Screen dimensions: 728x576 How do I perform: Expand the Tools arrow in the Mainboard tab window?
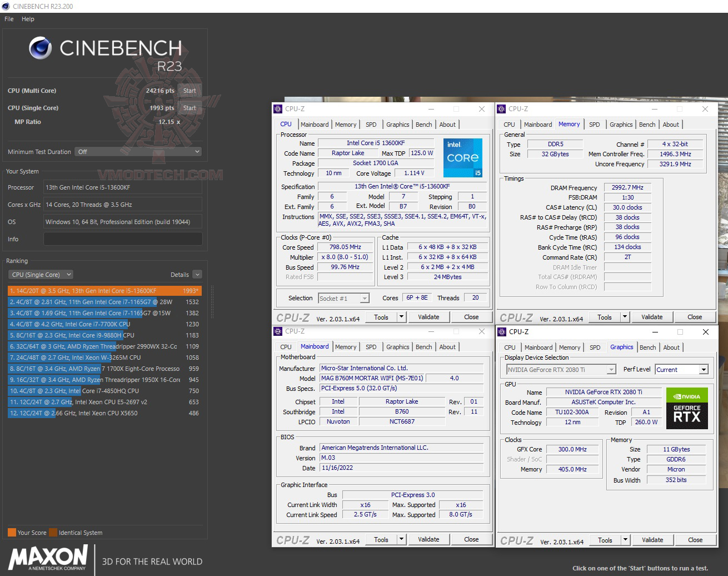pyautogui.click(x=401, y=539)
